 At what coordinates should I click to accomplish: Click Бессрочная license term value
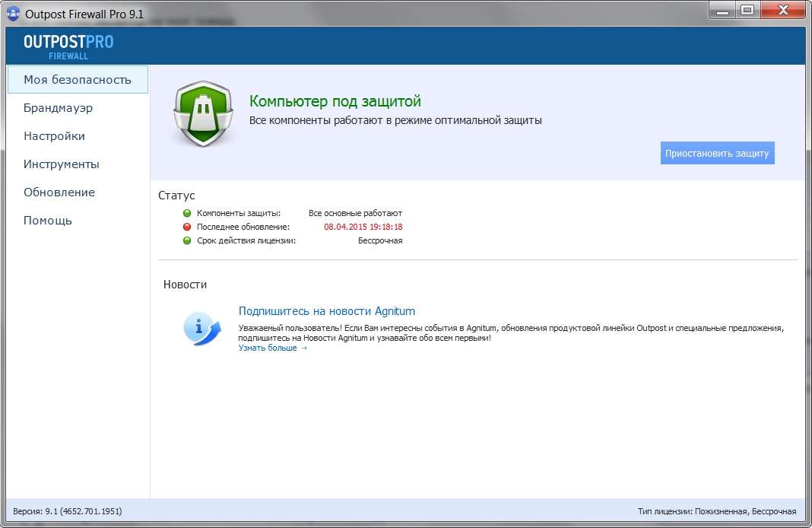point(380,240)
